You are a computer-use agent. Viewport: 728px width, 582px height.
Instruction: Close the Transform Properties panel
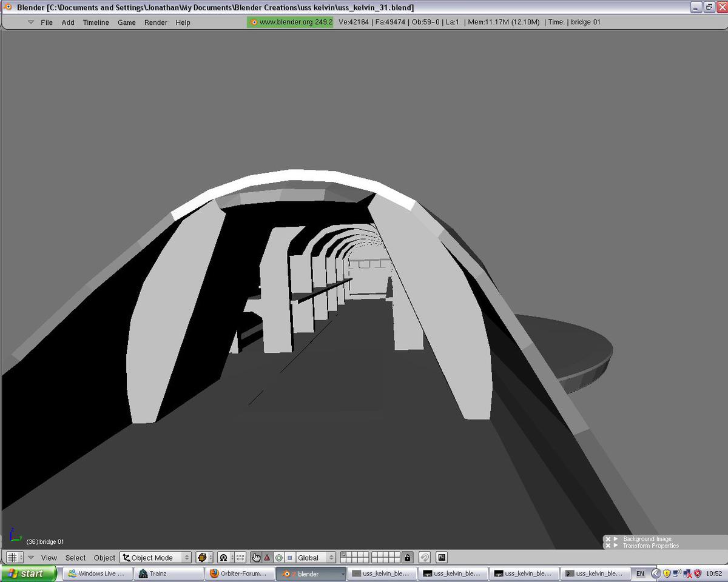click(608, 546)
